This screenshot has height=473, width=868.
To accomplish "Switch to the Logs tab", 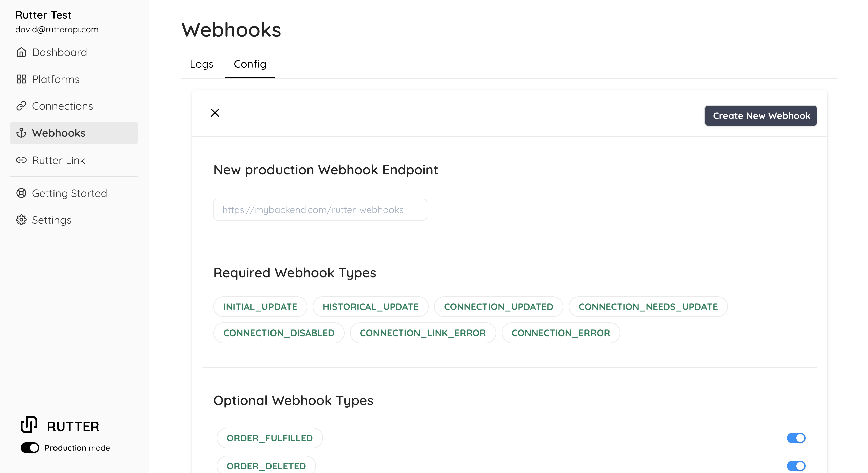I will click(x=201, y=64).
